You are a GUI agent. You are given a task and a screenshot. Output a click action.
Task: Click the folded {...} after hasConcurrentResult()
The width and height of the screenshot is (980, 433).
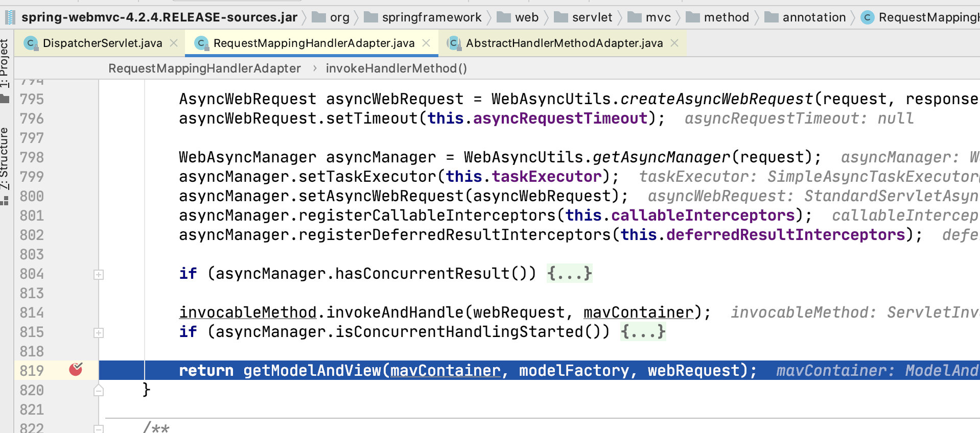coord(569,274)
